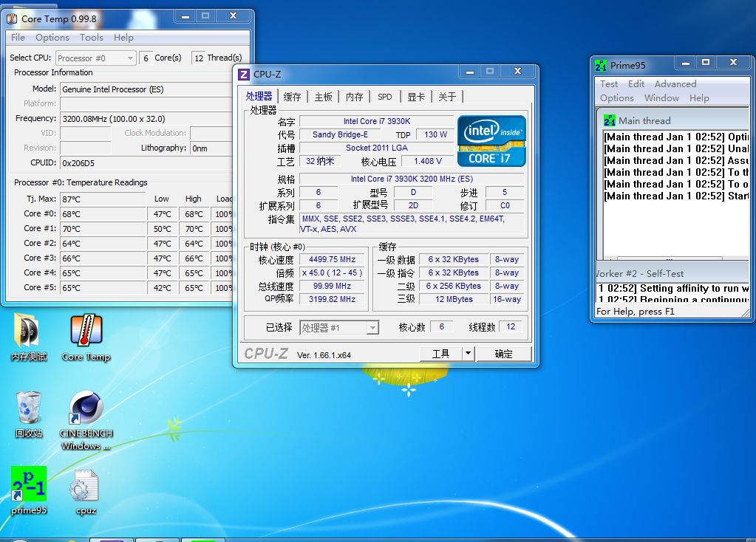Click 核心电压 value 1.408 V
The width and height of the screenshot is (756, 542).
(428, 161)
